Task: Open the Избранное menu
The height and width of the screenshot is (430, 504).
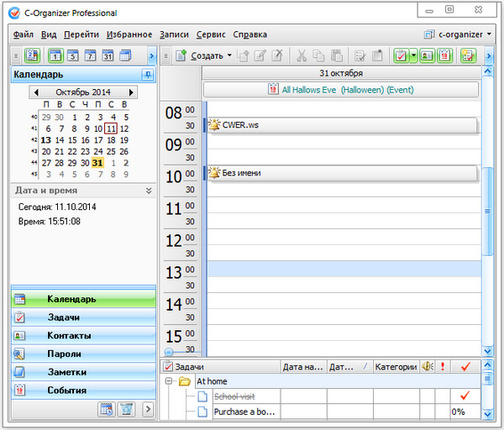Action: click(129, 34)
